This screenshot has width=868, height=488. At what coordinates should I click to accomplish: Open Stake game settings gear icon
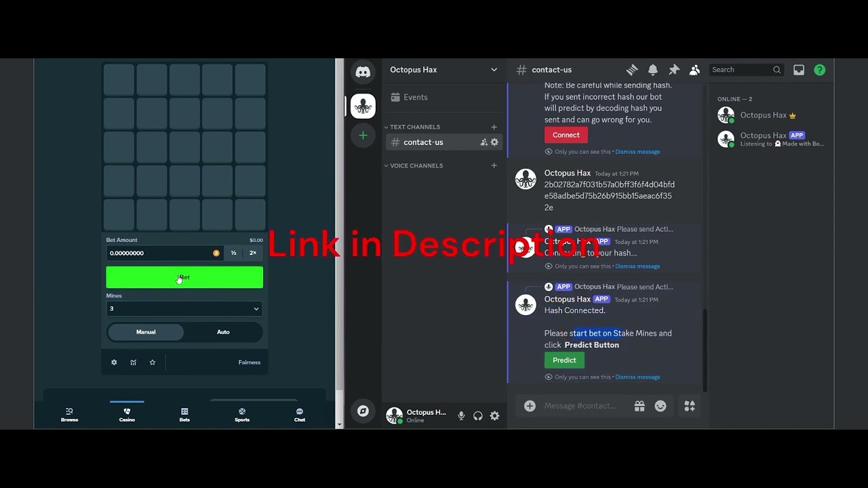[114, 363]
